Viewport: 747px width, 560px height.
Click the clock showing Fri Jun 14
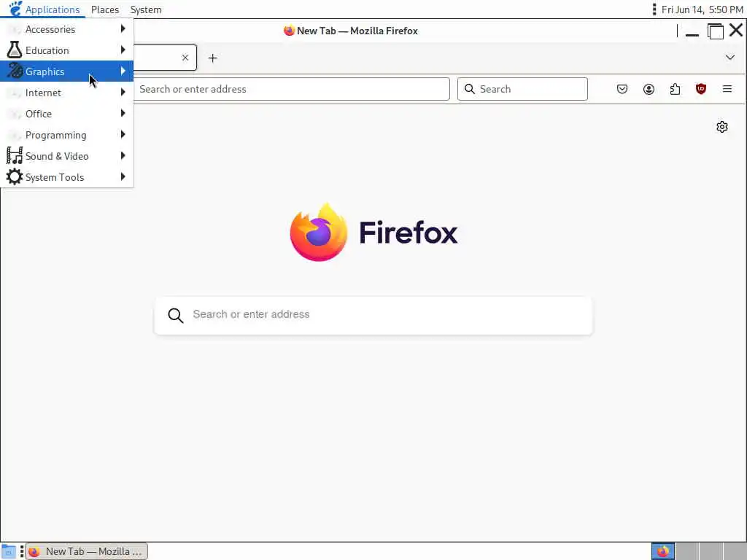702,9
